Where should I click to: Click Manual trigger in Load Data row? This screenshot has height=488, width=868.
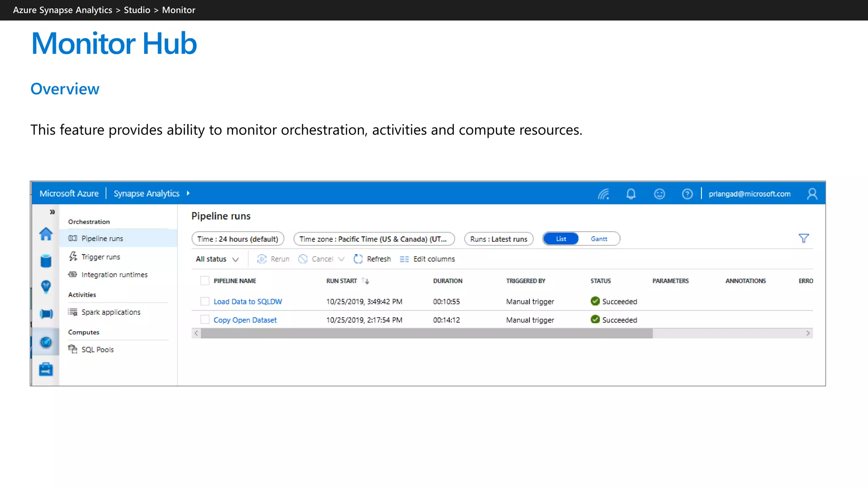coord(530,302)
